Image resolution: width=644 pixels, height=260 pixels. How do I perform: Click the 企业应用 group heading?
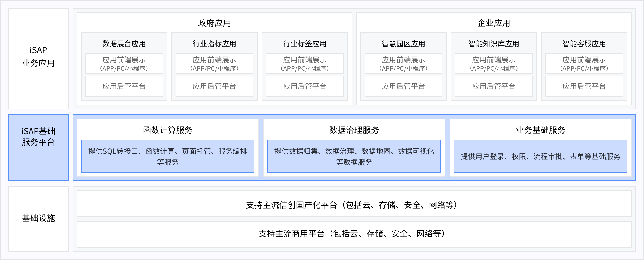[x=494, y=23]
